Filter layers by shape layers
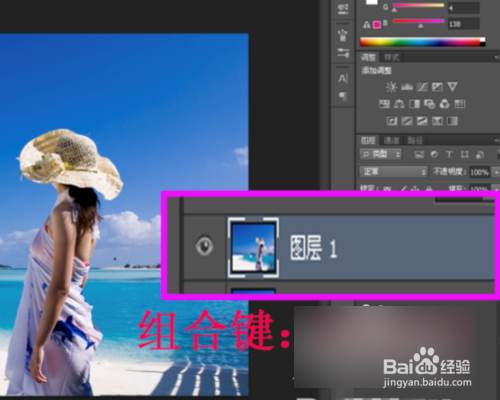Screen dimensions: 500x400 pyautogui.click(x=464, y=154)
